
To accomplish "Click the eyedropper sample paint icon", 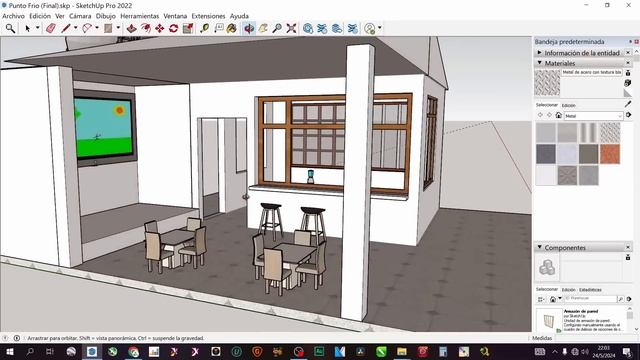I will coord(628,104).
